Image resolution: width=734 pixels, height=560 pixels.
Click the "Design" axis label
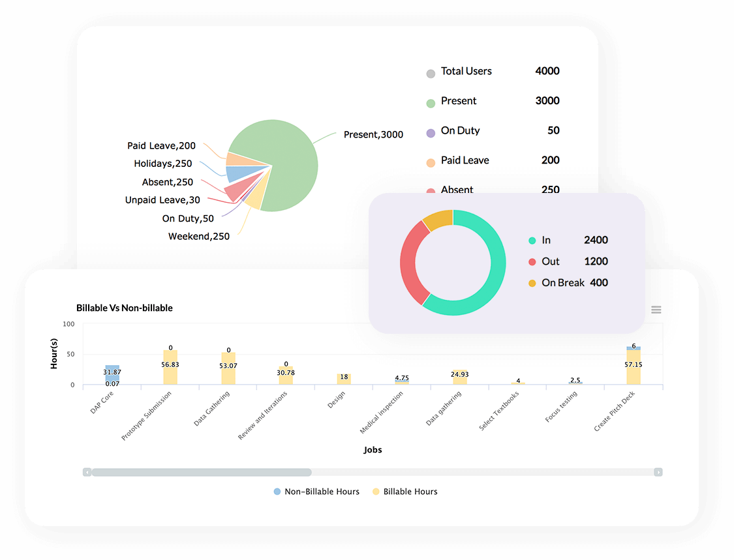(336, 400)
